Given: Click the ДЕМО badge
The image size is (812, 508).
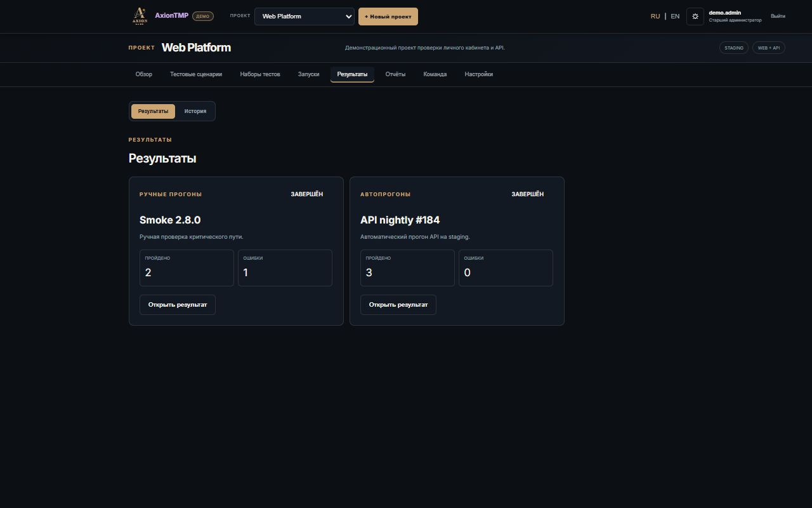Looking at the screenshot, I should point(203,17).
